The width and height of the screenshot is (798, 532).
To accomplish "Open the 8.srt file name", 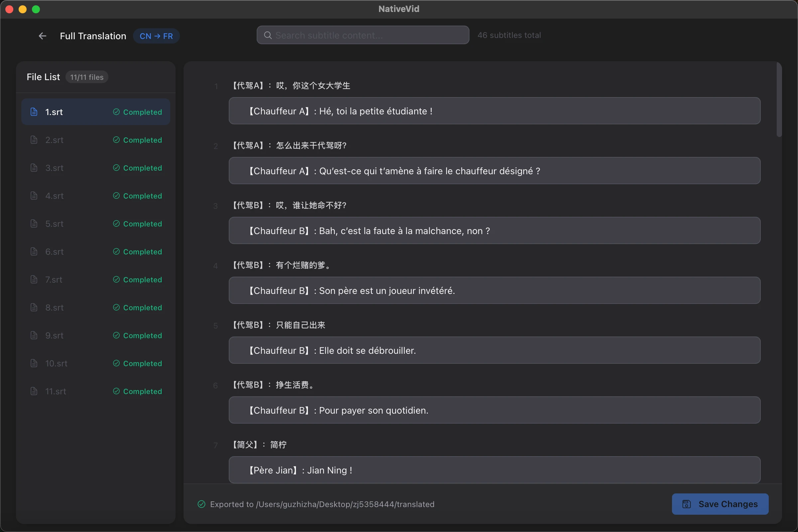I will pyautogui.click(x=54, y=307).
